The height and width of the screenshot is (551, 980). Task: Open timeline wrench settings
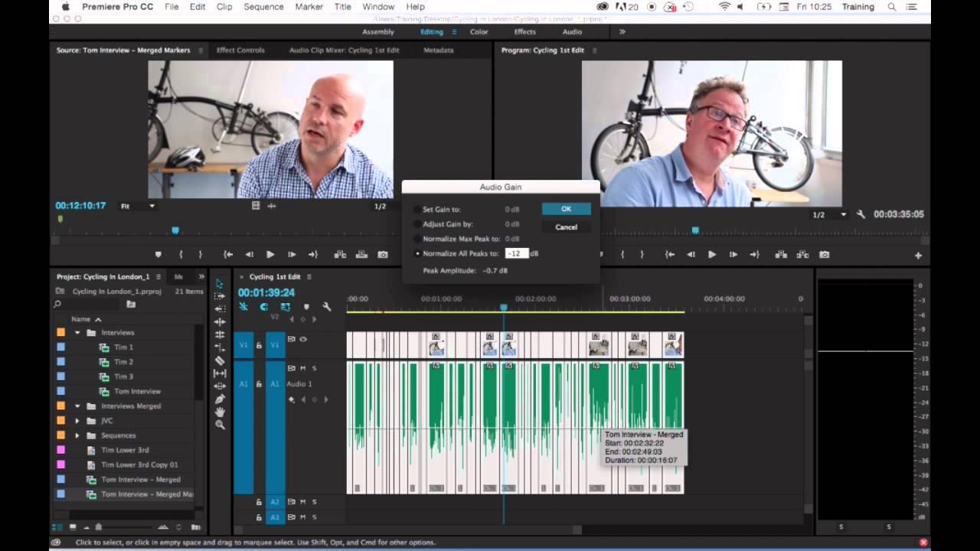[x=327, y=307]
